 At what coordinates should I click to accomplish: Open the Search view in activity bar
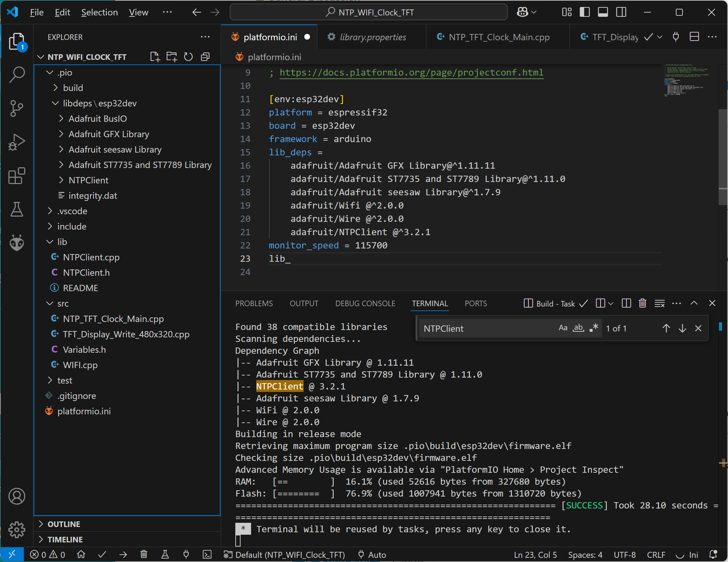pyautogui.click(x=17, y=75)
